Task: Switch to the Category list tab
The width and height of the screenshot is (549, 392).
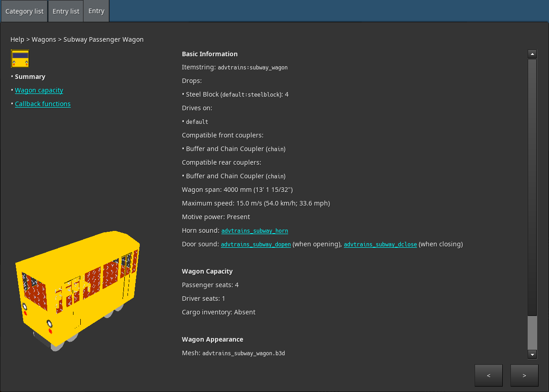Action: click(x=25, y=11)
